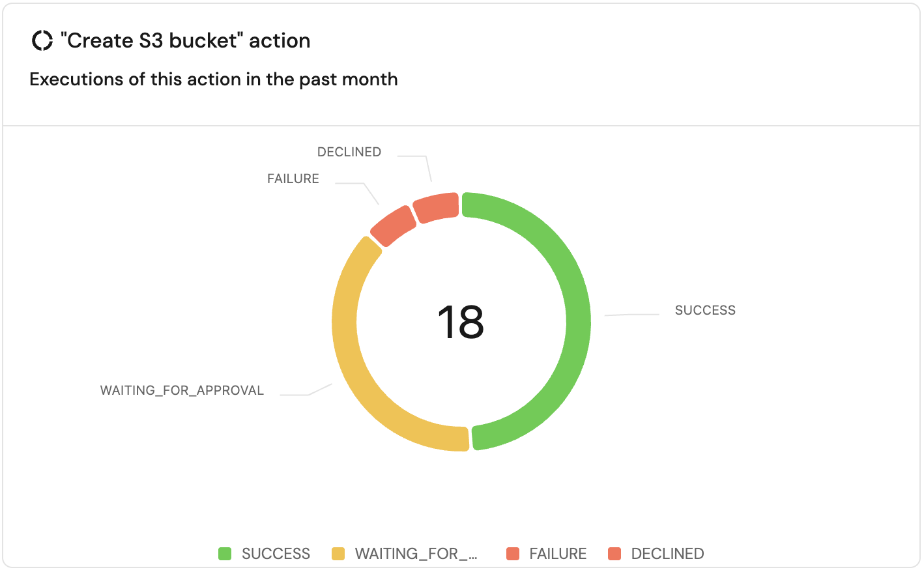Select the FAILURE slice of the donut
The image size is (924, 572).
[393, 226]
